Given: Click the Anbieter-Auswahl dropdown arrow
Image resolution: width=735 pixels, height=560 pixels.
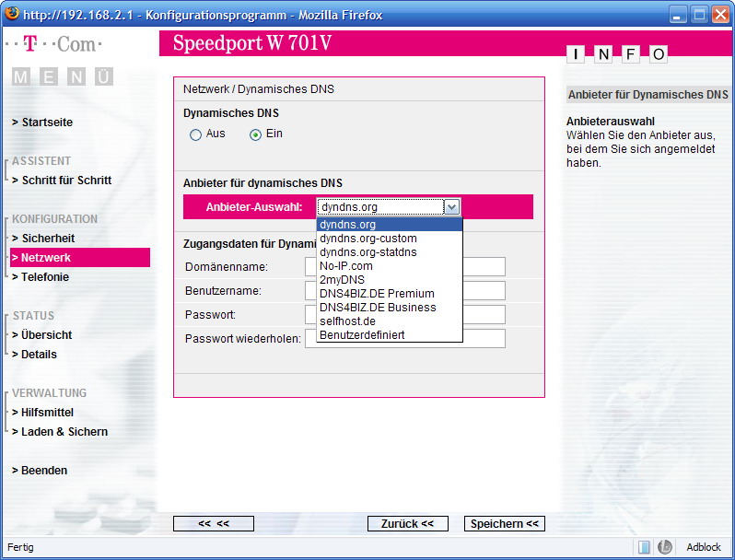Looking at the screenshot, I should click(452, 206).
